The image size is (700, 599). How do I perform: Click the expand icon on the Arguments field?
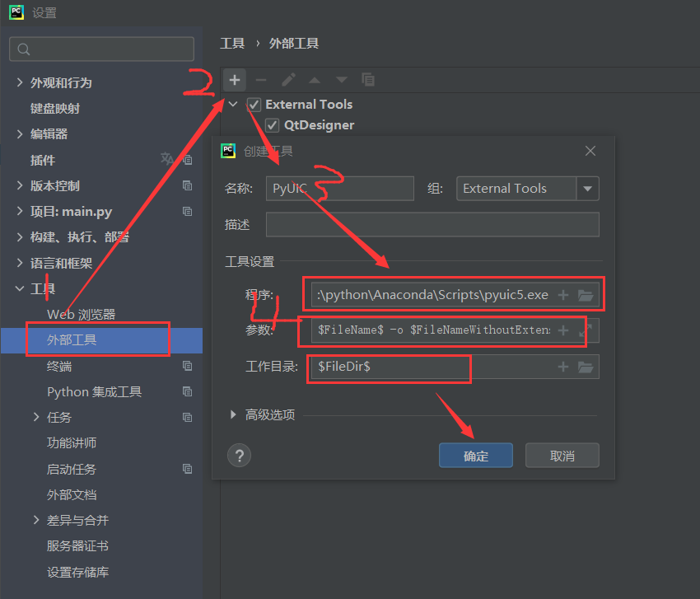click(586, 330)
